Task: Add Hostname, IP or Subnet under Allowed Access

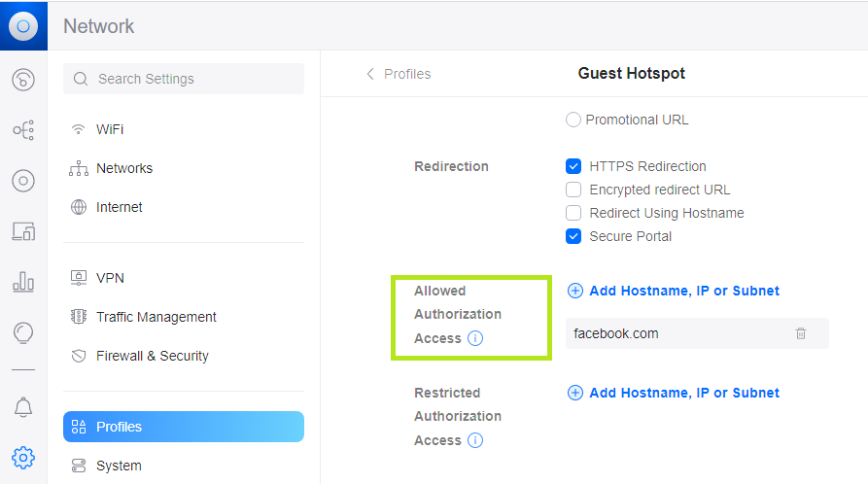Action: (x=674, y=291)
